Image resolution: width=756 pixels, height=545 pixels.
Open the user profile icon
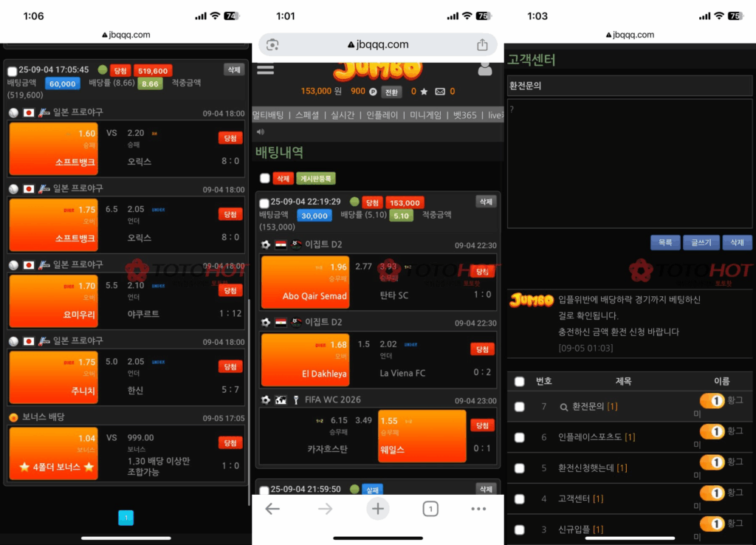(x=485, y=69)
